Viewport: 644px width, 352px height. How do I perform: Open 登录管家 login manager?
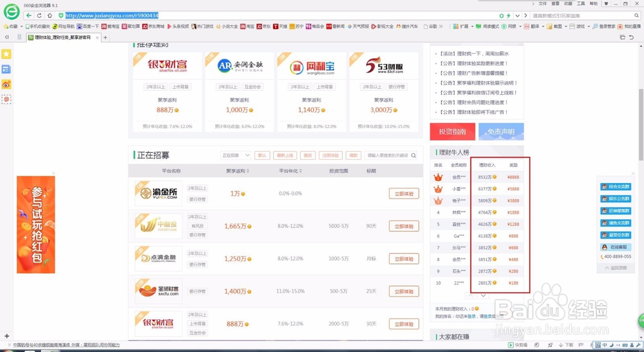click(x=604, y=26)
